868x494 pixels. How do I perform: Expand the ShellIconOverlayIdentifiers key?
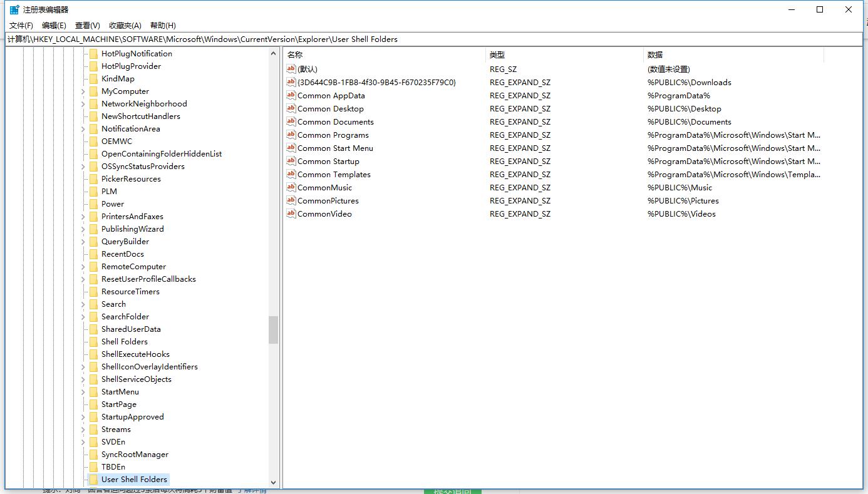coord(83,367)
